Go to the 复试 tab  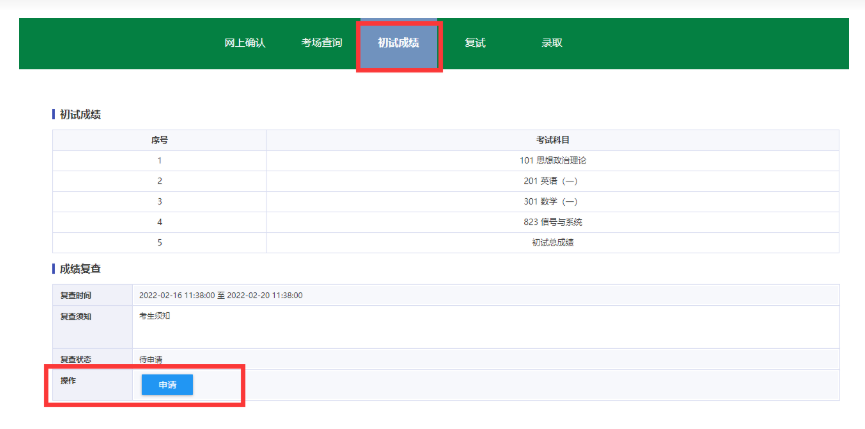click(475, 43)
